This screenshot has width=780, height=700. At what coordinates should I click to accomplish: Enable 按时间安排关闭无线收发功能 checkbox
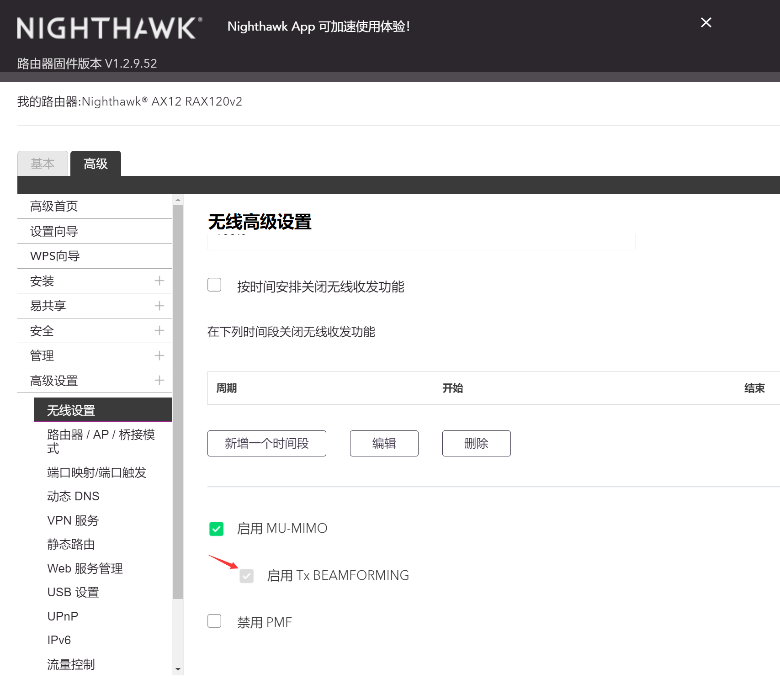point(214,285)
